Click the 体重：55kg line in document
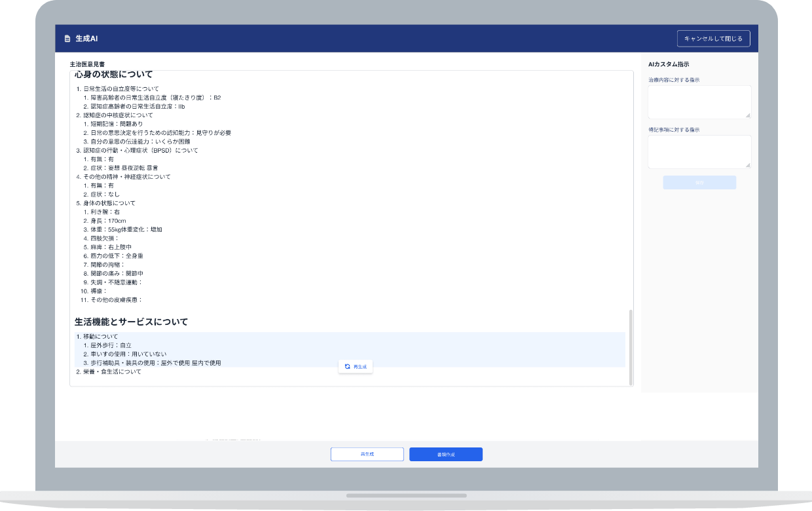812x511 pixels. [x=126, y=229]
